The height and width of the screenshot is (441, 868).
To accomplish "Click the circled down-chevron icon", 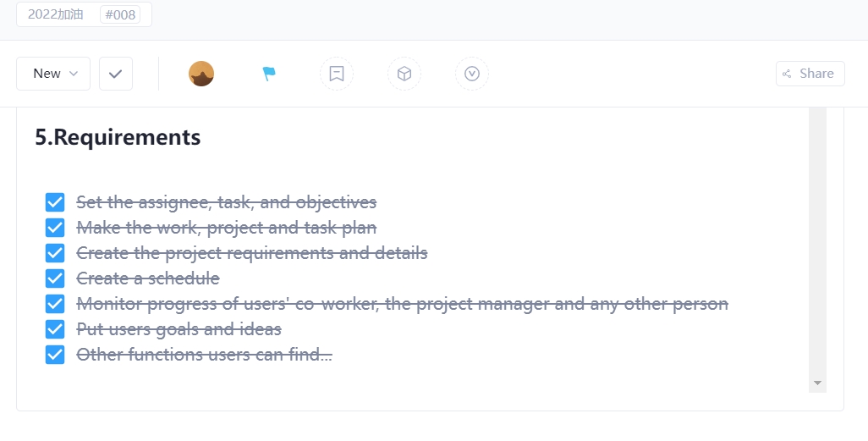I will coord(472,74).
